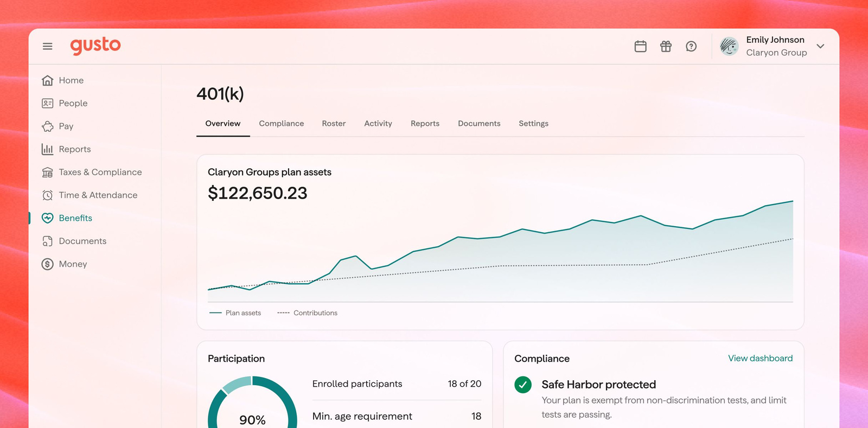Switch to the Overview tab
The width and height of the screenshot is (868, 428).
tap(223, 124)
